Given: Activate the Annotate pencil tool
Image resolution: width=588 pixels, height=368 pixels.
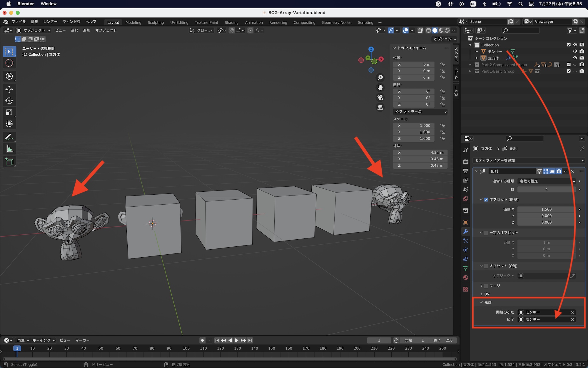Looking at the screenshot, I should (x=9, y=137).
